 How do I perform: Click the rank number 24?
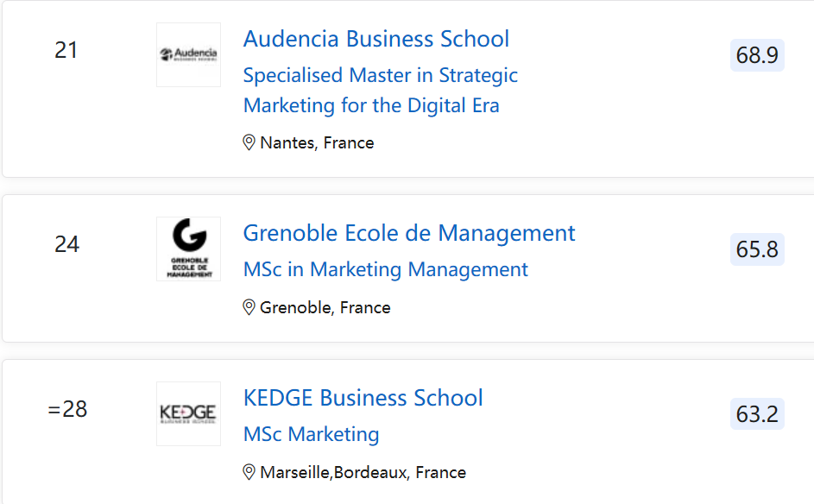tap(66, 244)
